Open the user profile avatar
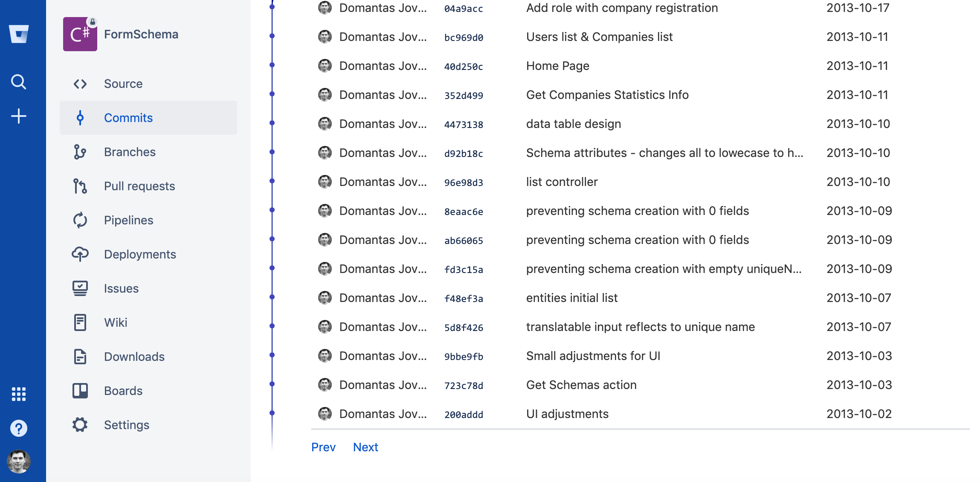 [19, 462]
